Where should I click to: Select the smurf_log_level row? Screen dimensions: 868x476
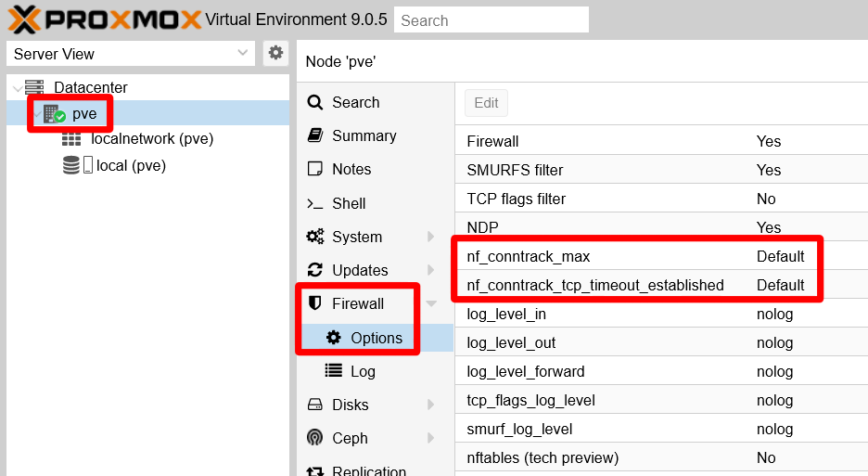pyautogui.click(x=661, y=429)
